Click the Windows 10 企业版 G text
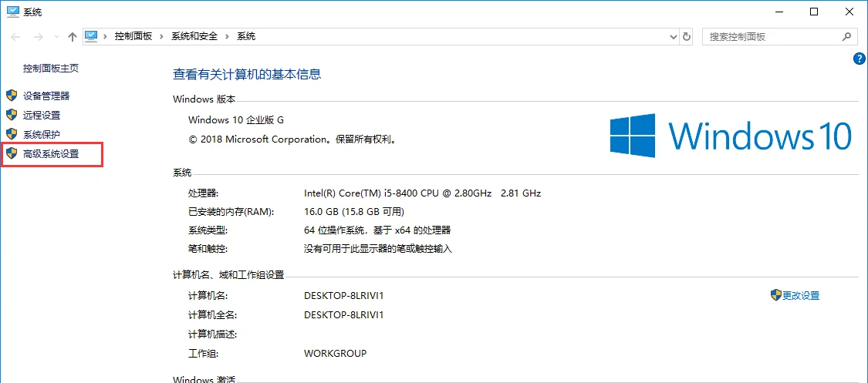The image size is (868, 383). pos(236,120)
